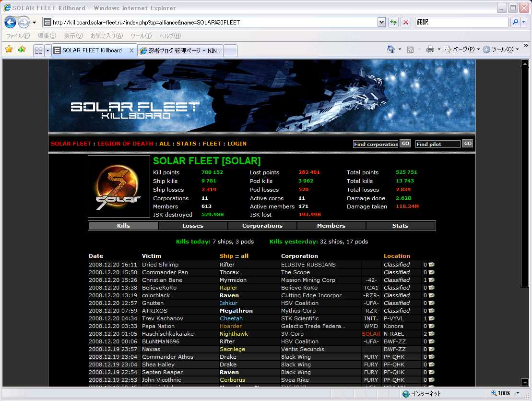Close the SOLAR FLEET Killboard tab
Image resolution: width=532 pixels, height=401 pixels.
point(131,50)
